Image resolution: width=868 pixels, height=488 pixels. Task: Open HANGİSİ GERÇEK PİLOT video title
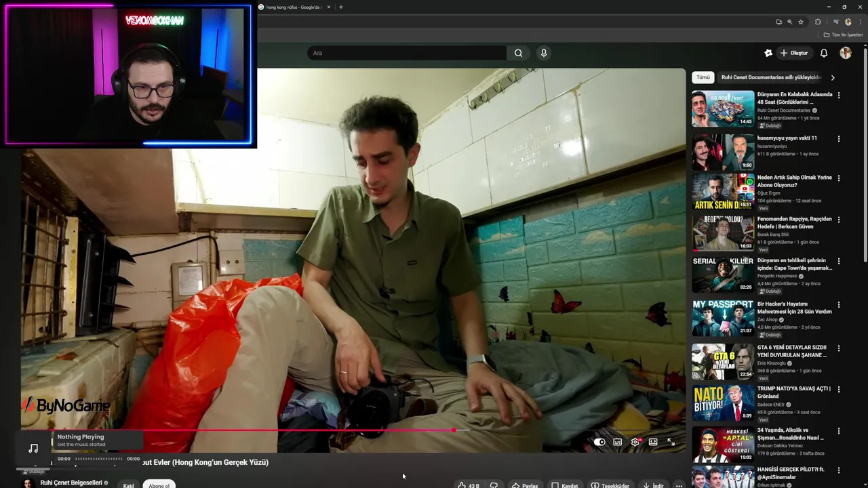point(792,473)
